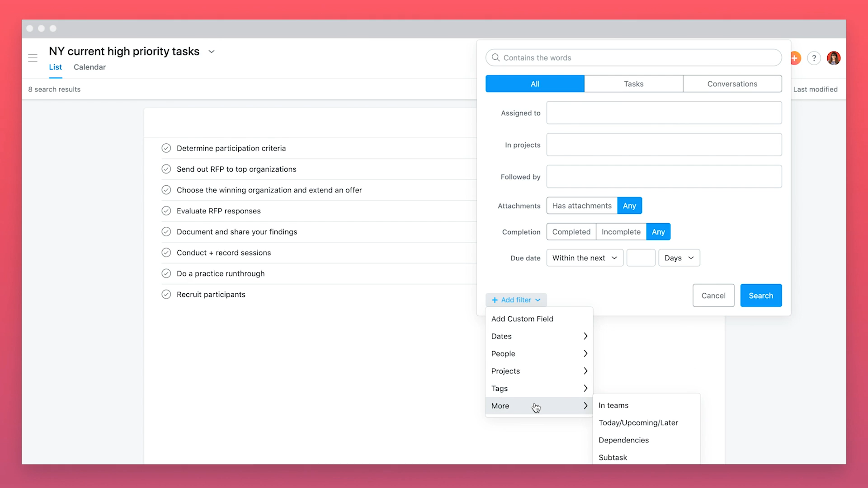Open the help question mark icon

[x=814, y=58]
